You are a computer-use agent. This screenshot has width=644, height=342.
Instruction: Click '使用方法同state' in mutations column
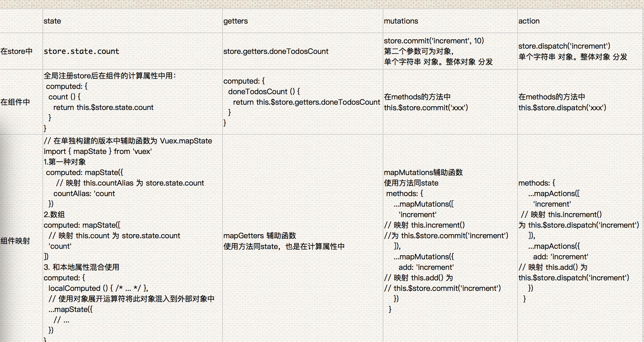(x=411, y=183)
